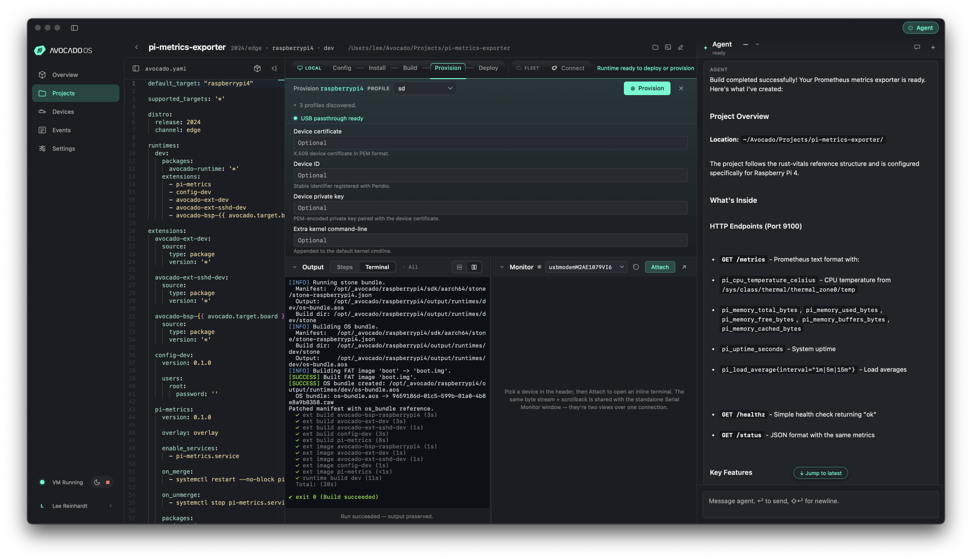Toggle the sidebar panel icon in title bar
The width and height of the screenshot is (972, 560).
[x=74, y=28]
